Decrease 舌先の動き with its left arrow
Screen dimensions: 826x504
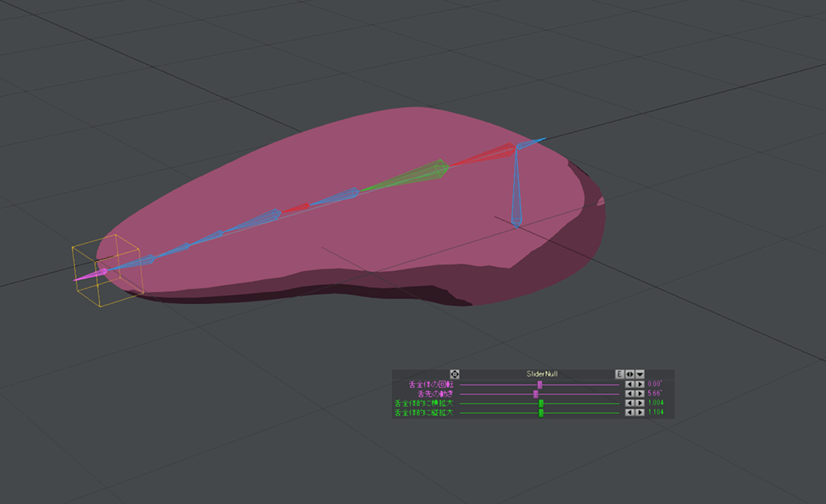(629, 394)
